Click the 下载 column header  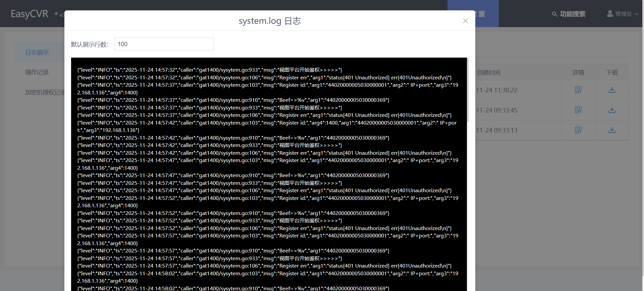coord(612,73)
